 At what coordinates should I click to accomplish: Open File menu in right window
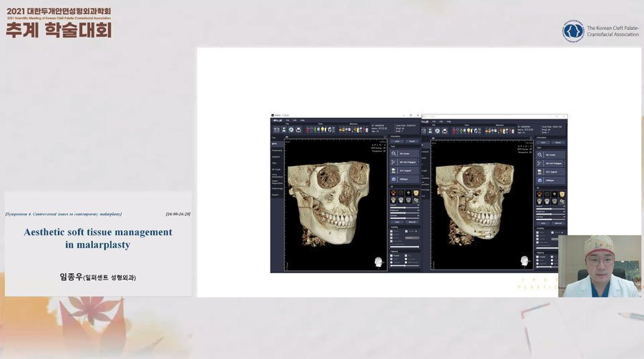click(434, 122)
